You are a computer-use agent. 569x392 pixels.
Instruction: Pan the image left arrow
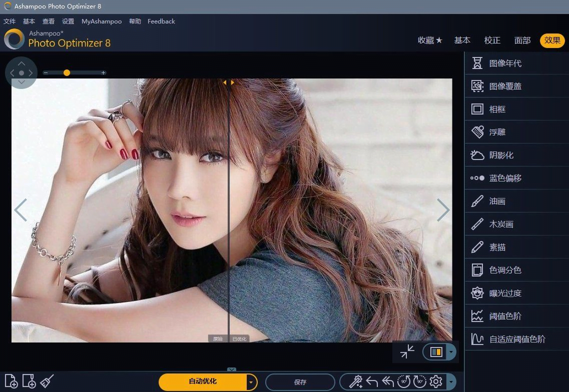click(12, 73)
